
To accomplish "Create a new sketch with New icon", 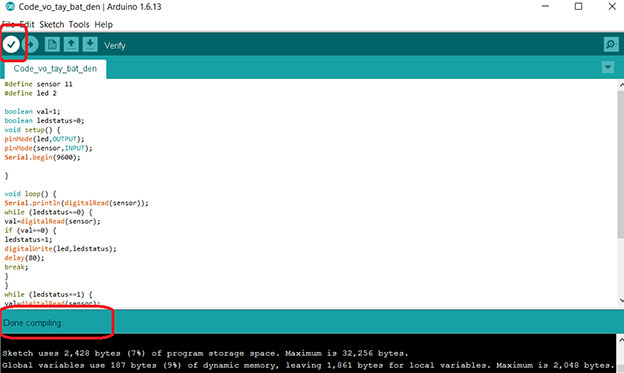I will [x=52, y=44].
